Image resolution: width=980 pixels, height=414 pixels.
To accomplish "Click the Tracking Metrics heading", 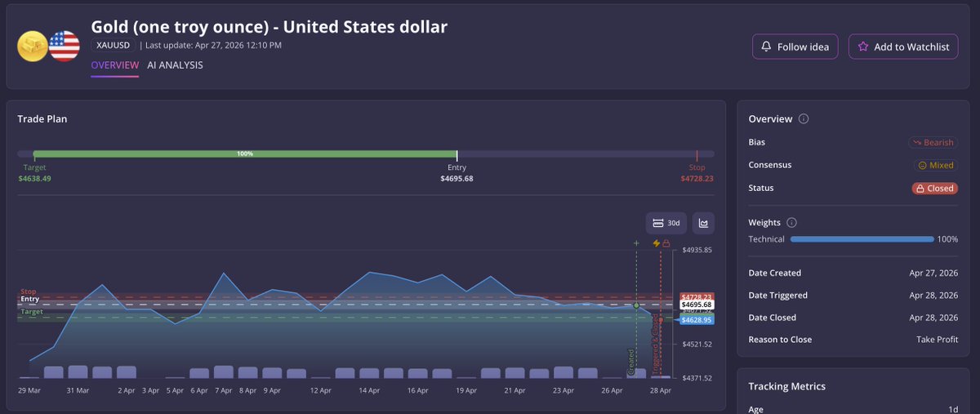I will pyautogui.click(x=787, y=386).
